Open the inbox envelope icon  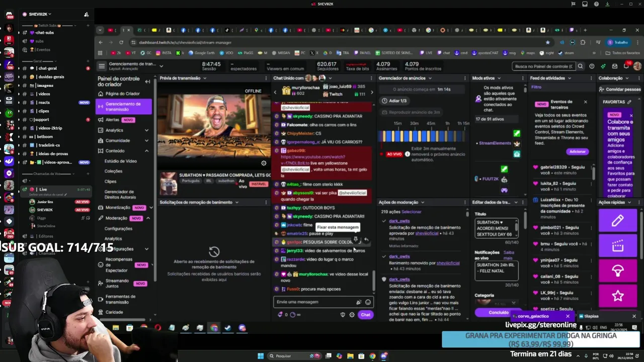615,66
